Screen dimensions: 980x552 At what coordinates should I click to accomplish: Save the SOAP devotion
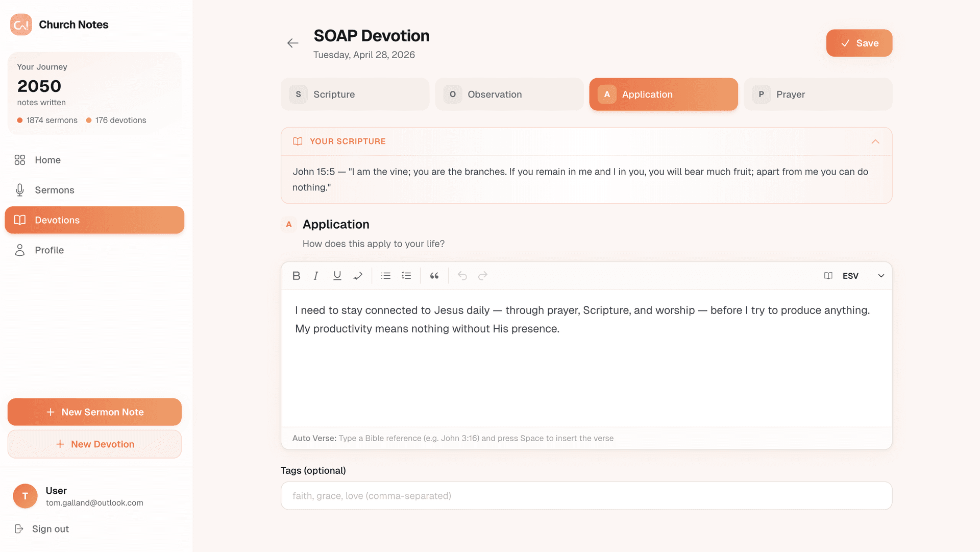coord(859,43)
